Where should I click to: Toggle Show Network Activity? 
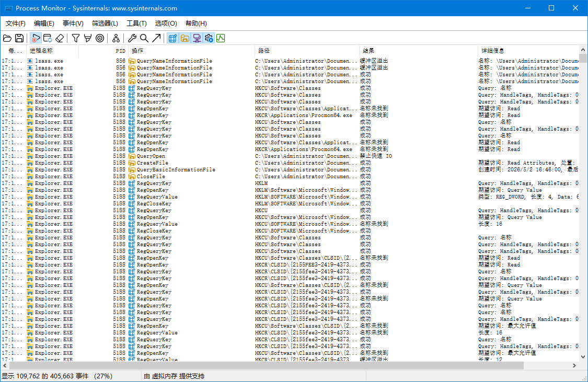pos(197,38)
